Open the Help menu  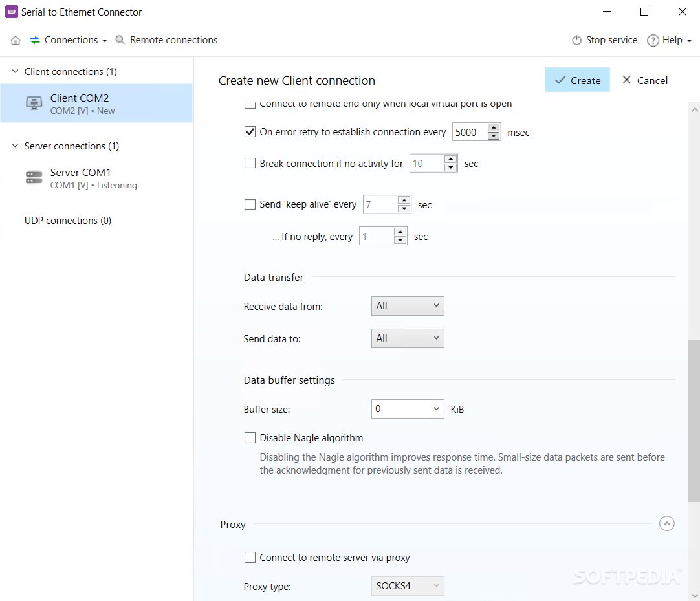pyautogui.click(x=669, y=40)
